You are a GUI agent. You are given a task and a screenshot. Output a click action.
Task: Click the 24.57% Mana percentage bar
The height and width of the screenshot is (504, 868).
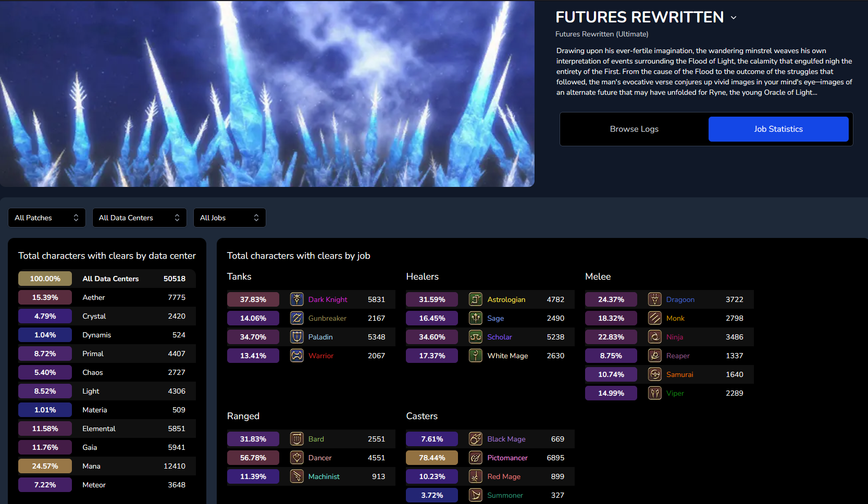tap(45, 466)
